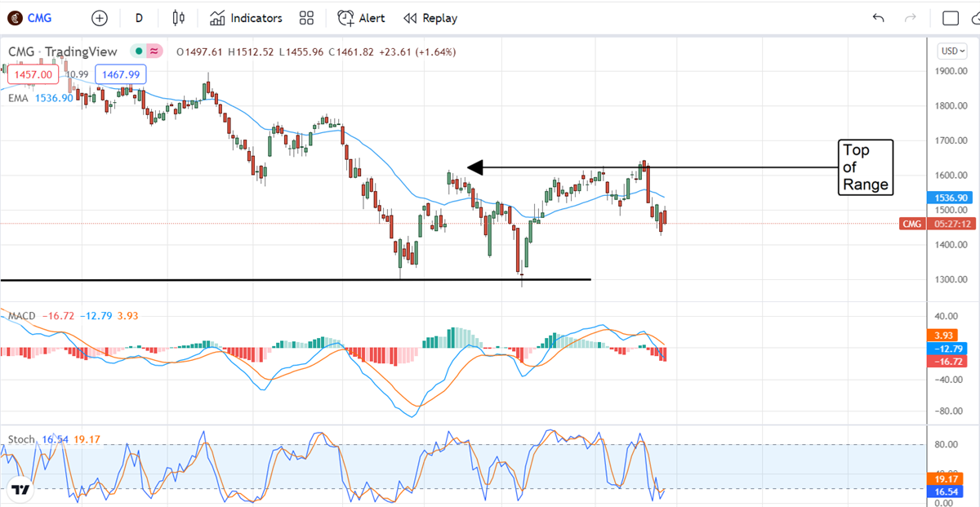Image resolution: width=980 pixels, height=507 pixels.
Task: Click the TradingView logo in chart corner
Action: [21, 490]
